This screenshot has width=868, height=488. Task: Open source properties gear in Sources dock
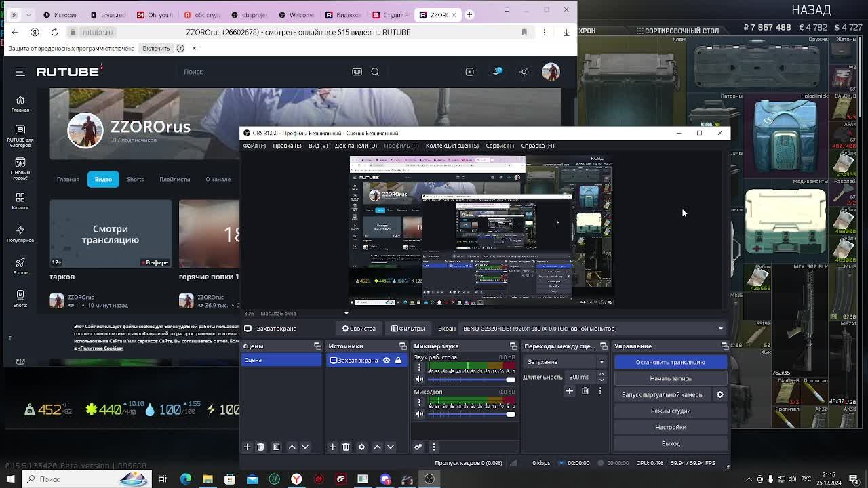tap(361, 447)
